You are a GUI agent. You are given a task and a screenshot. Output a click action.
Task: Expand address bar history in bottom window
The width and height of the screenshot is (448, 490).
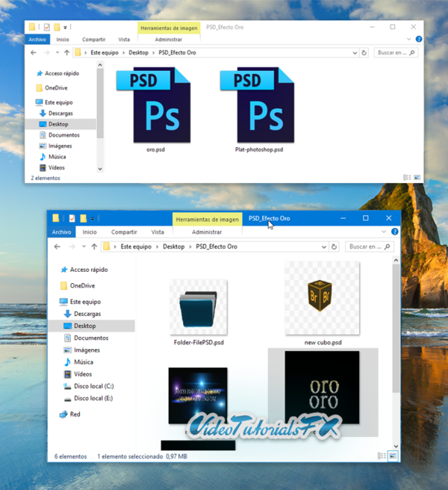324,247
